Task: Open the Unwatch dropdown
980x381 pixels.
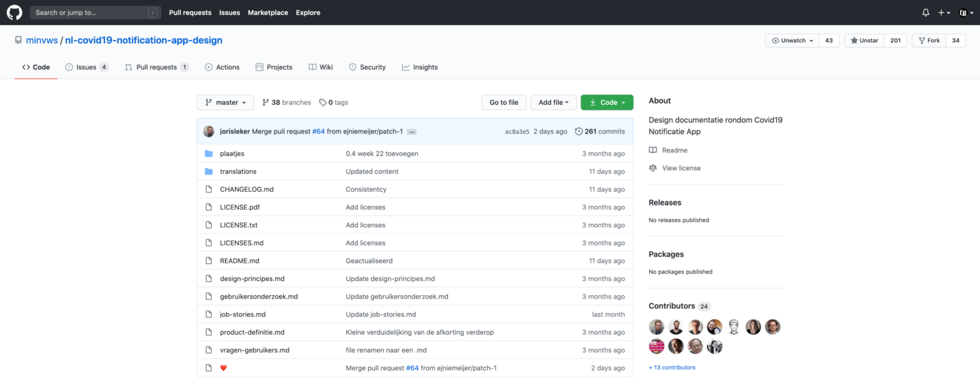Action: tap(792, 41)
